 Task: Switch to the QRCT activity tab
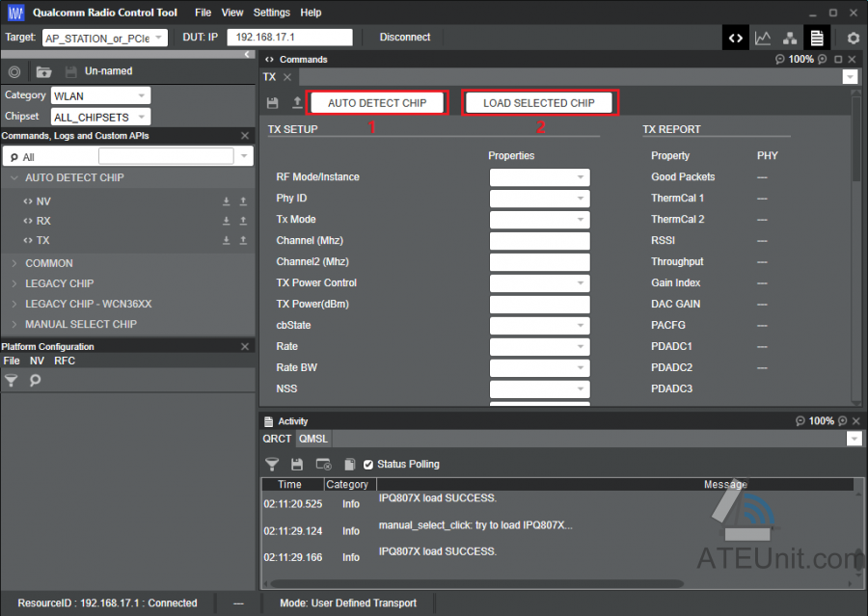pos(277,439)
